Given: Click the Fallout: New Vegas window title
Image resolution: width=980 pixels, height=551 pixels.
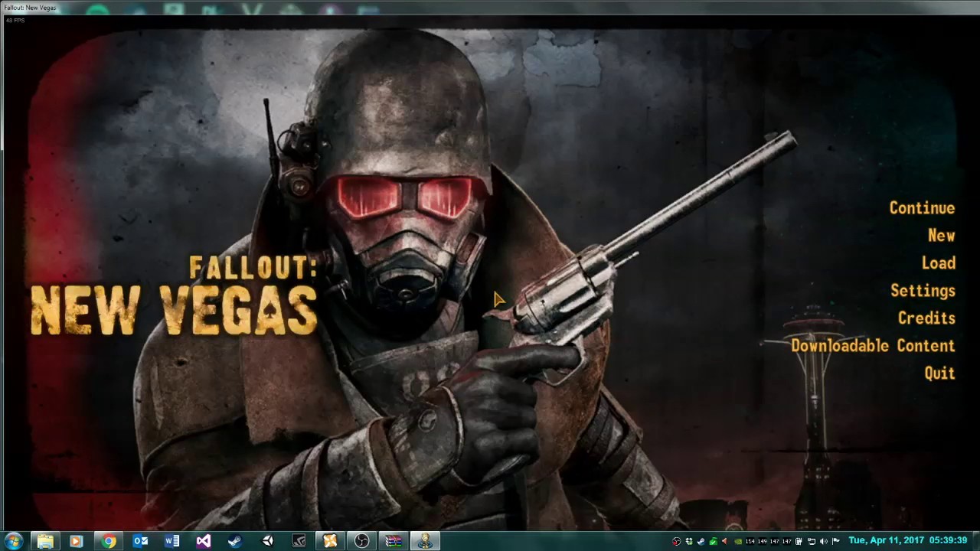Looking at the screenshot, I should point(31,7).
